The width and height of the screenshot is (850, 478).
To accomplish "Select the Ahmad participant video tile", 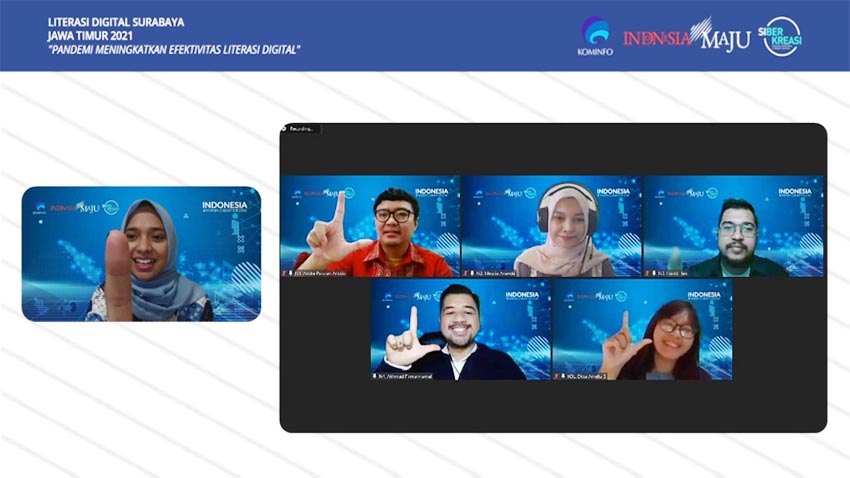I will (461, 329).
